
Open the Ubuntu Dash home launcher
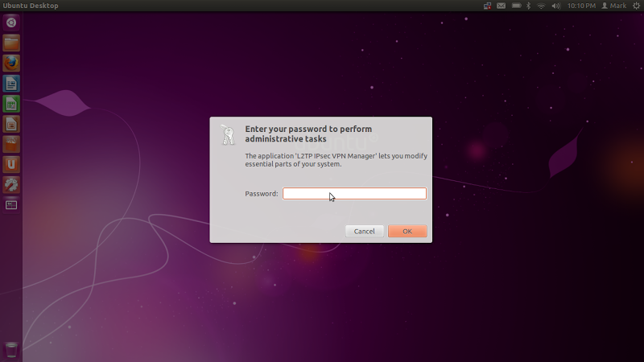(11, 23)
